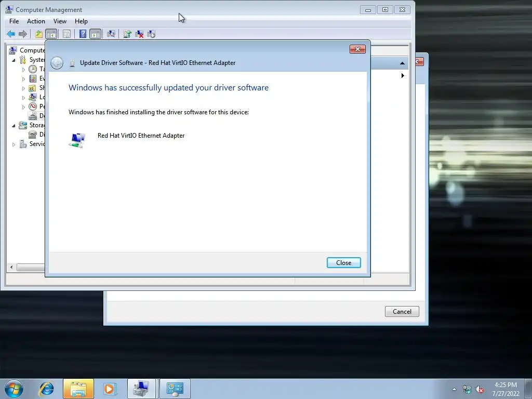Select the Performance icon in tree

point(33,107)
